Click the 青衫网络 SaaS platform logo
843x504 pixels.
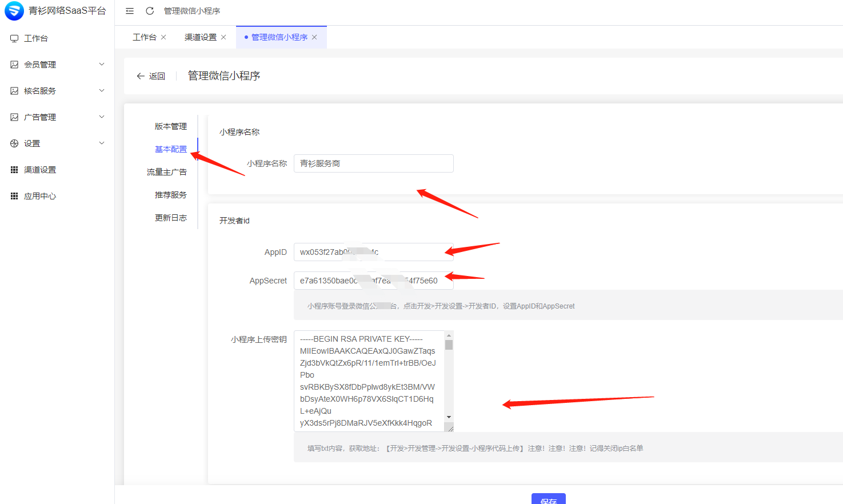click(14, 11)
